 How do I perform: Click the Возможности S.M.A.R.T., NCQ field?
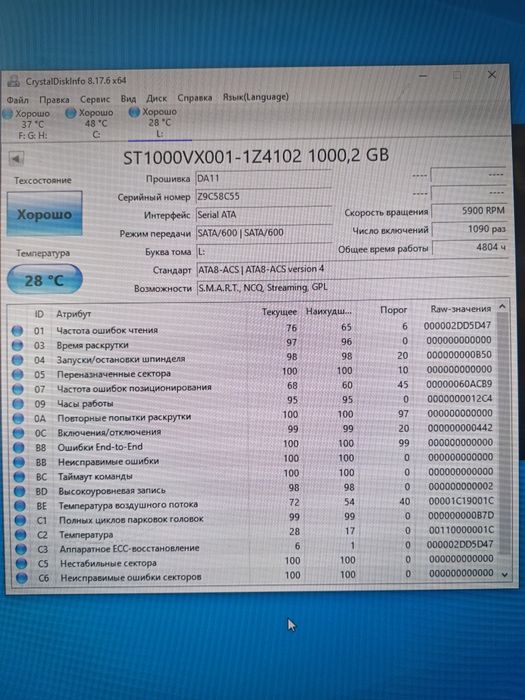click(x=353, y=288)
